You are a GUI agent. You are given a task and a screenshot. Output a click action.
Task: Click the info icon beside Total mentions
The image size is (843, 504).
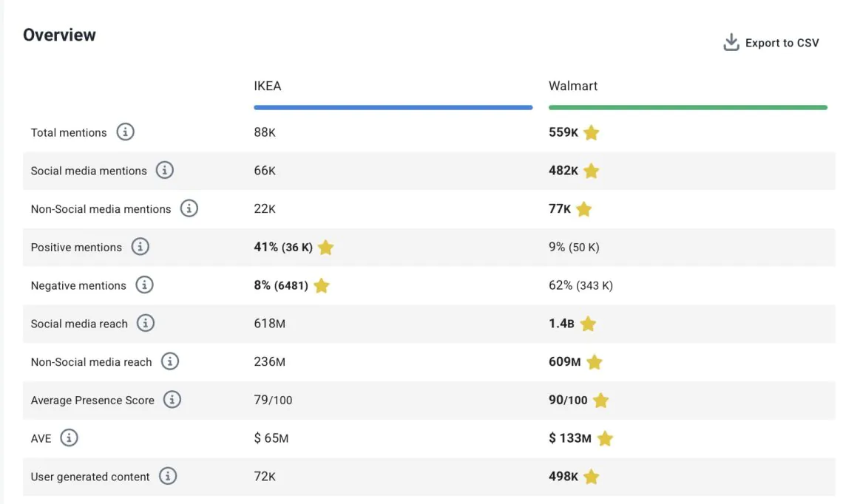[125, 132]
